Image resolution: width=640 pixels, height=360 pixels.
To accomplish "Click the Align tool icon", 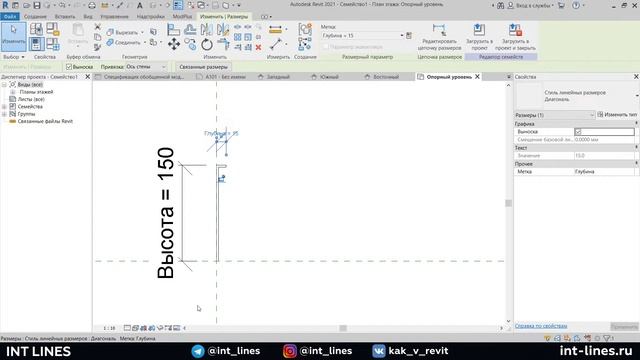I will (x=173, y=30).
